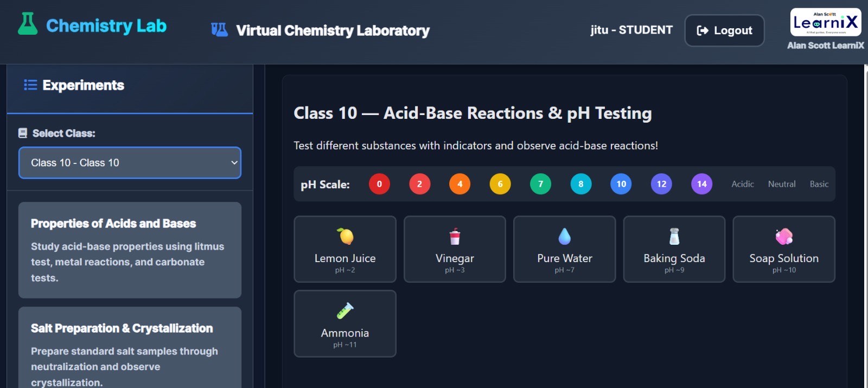Image resolution: width=868 pixels, height=388 pixels.
Task: Choose the Soap Solution bubbles icon
Action: click(784, 237)
